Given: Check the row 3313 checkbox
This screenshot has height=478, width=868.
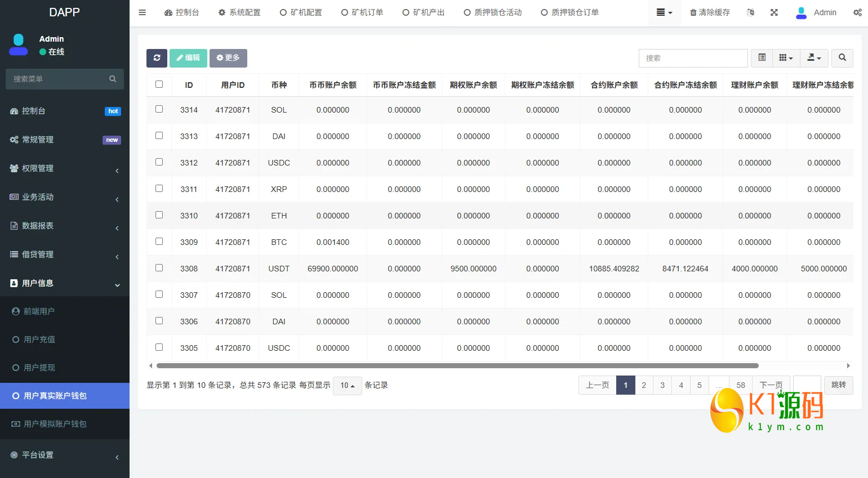Looking at the screenshot, I should tap(159, 136).
